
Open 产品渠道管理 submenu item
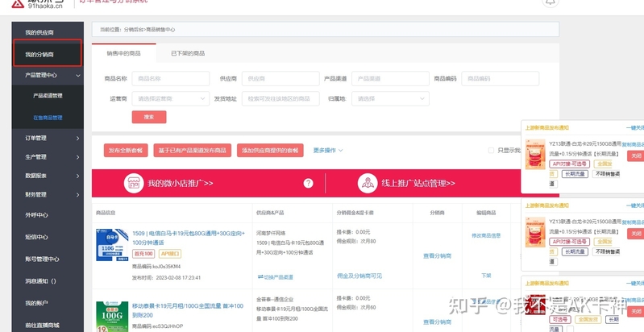pos(48,96)
